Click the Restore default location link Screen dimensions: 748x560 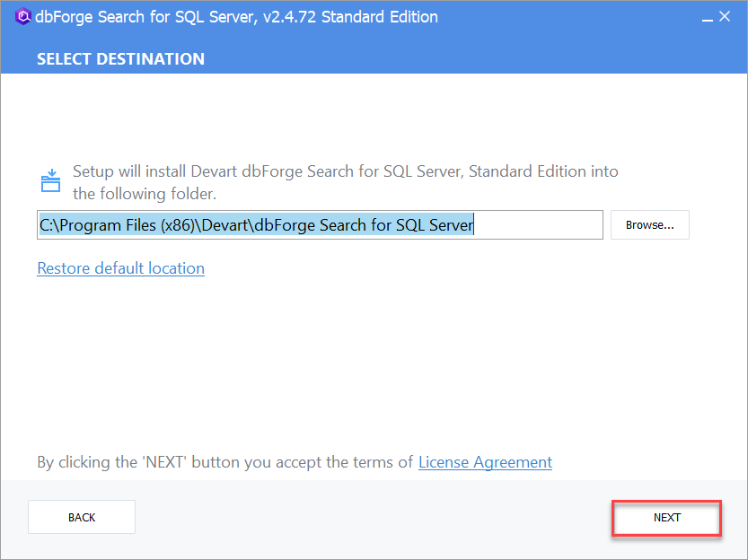[120, 268]
